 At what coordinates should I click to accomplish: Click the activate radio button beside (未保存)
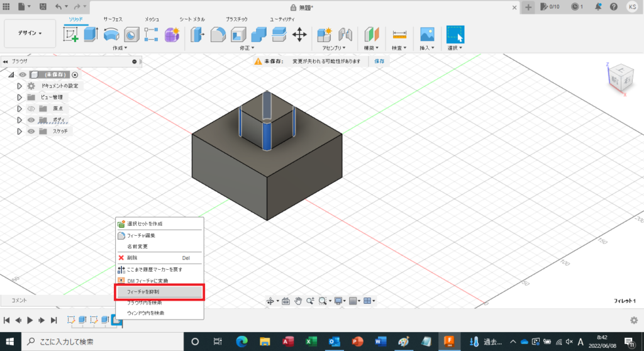point(75,75)
